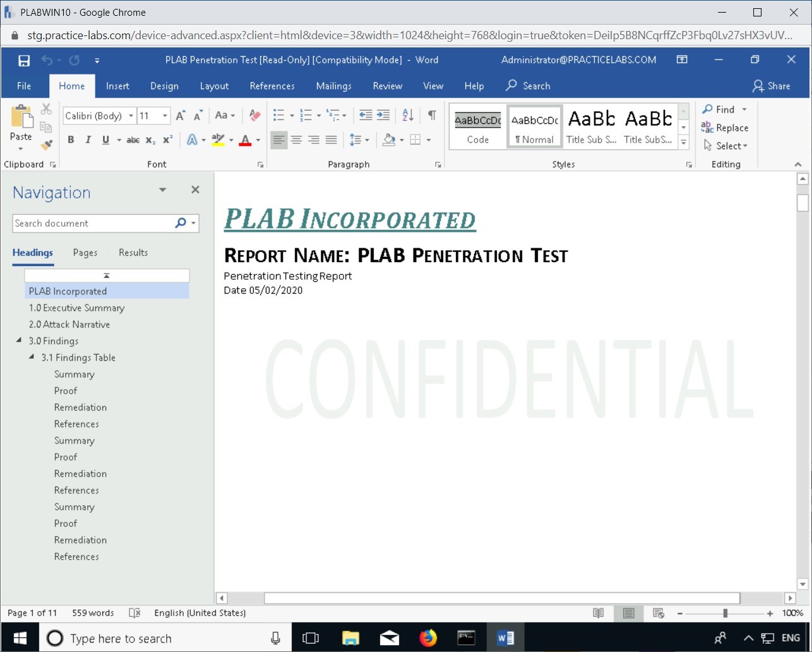This screenshot has height=652, width=812.
Task: Click the Show/Hide paragraph marks icon
Action: point(432,115)
